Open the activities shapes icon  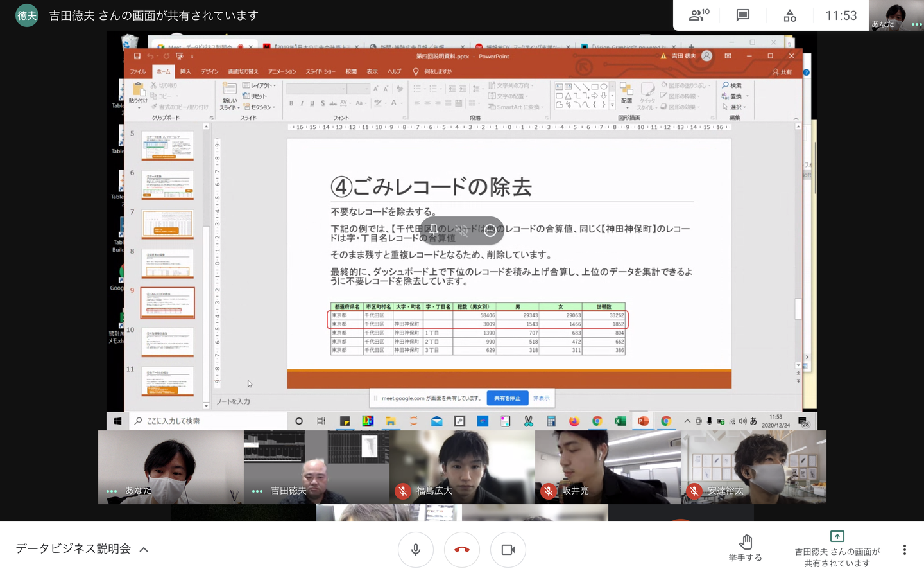point(790,15)
